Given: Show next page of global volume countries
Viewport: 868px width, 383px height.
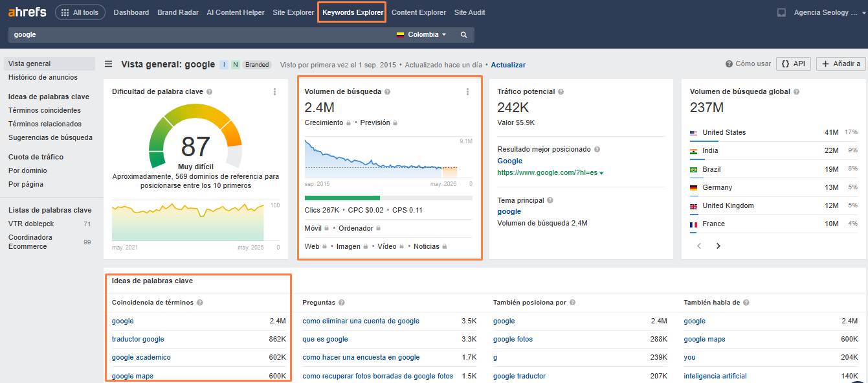Looking at the screenshot, I should [x=718, y=246].
